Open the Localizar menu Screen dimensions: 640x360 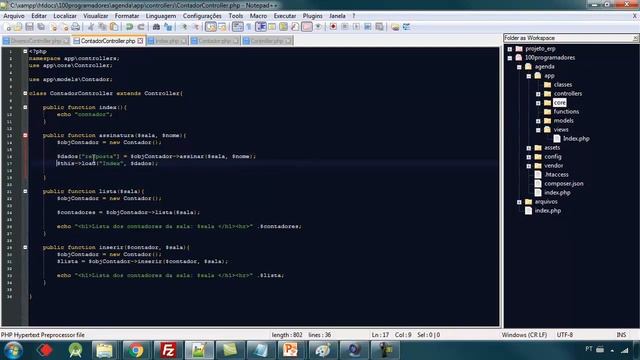pyautogui.click(x=65, y=16)
